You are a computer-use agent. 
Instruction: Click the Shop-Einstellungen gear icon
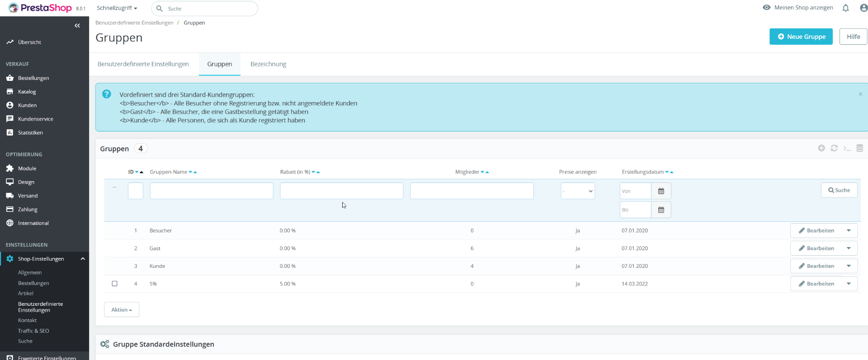(10, 259)
